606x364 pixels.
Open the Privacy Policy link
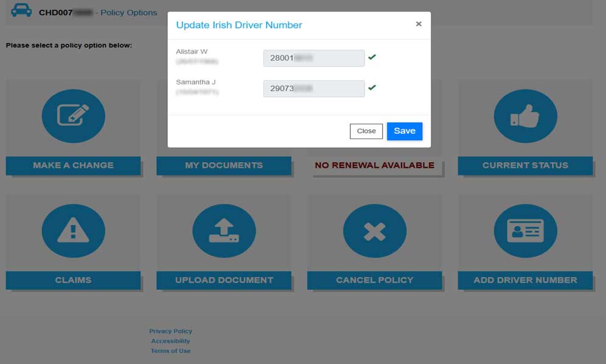pyautogui.click(x=170, y=331)
